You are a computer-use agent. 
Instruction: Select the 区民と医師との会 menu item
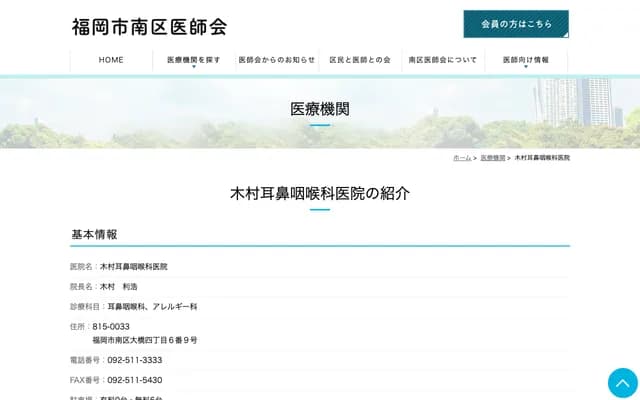tap(360, 60)
